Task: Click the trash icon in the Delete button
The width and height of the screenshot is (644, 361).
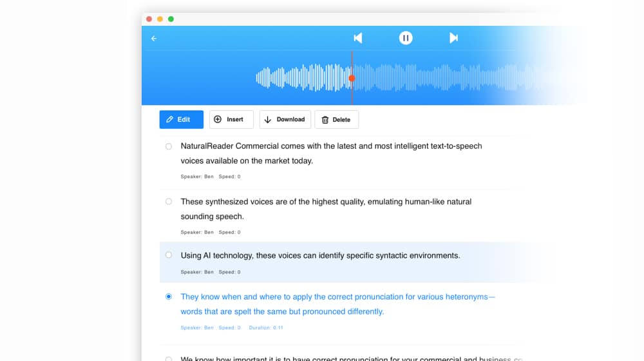Action: coord(325,120)
